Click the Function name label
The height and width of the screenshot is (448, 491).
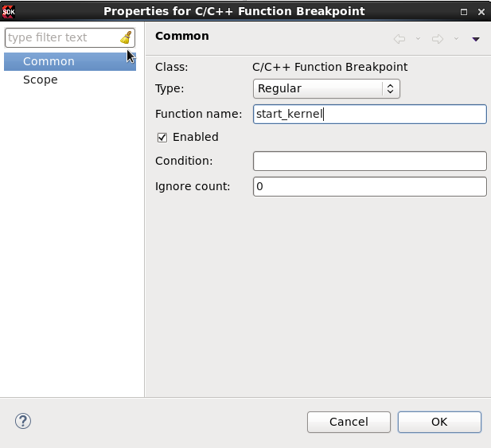pyautogui.click(x=198, y=114)
